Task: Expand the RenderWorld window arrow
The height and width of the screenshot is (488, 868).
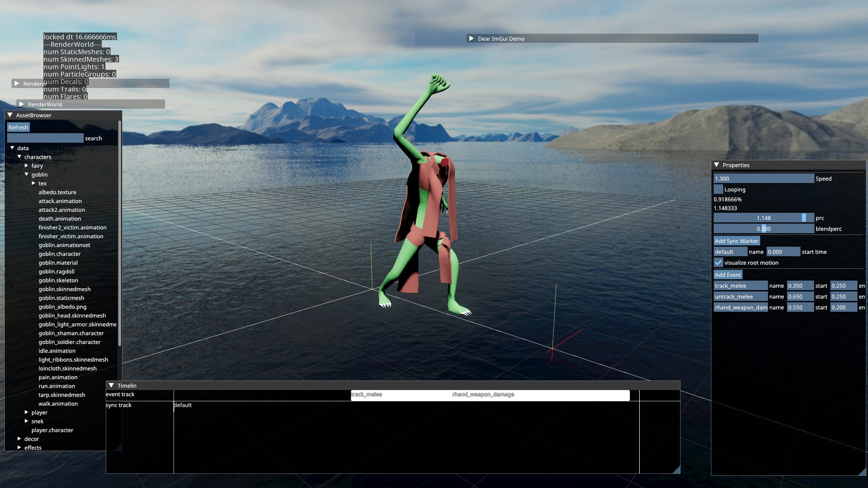Action: (21, 104)
